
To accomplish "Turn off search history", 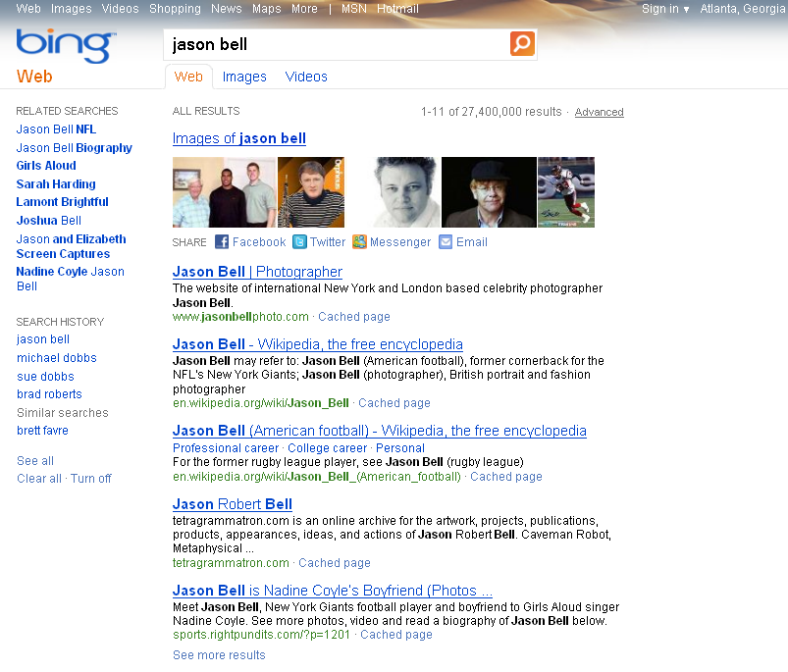I will [91, 479].
